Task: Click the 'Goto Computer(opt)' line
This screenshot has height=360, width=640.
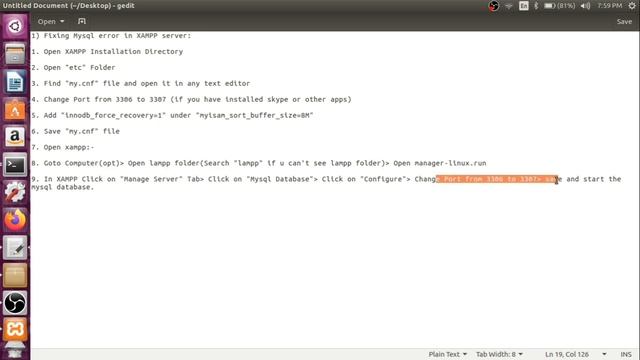Action: [259, 163]
